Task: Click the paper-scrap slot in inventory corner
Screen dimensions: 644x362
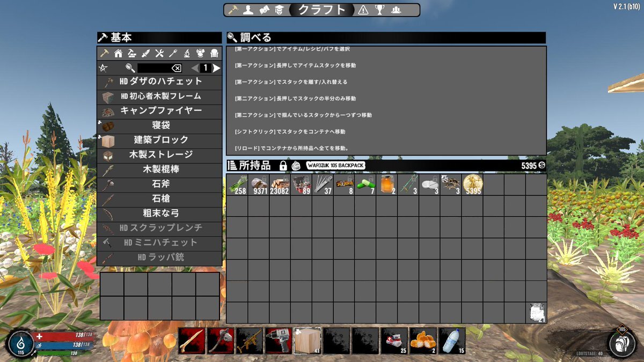Action: (536, 312)
